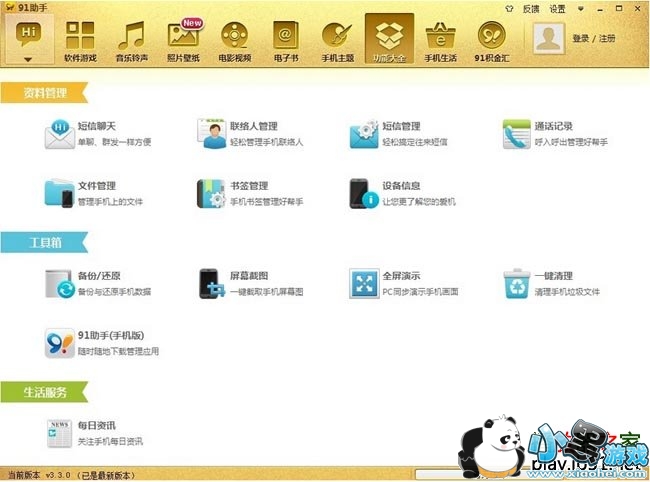Open 文件管理 folder icon
The width and height of the screenshot is (650, 482).
click(59, 193)
